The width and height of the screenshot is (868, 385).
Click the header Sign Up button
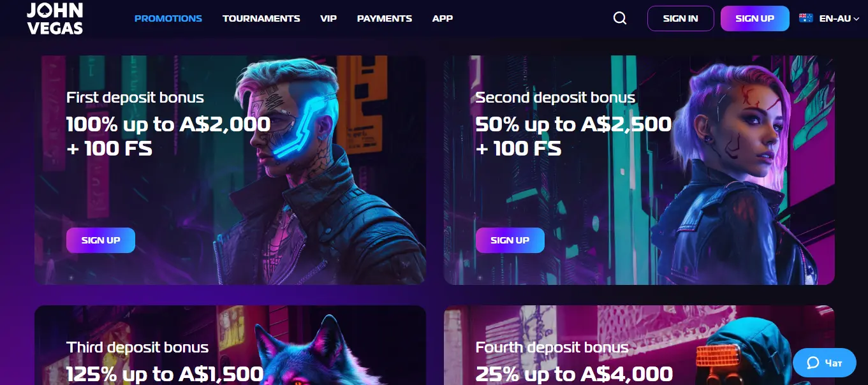tap(754, 18)
